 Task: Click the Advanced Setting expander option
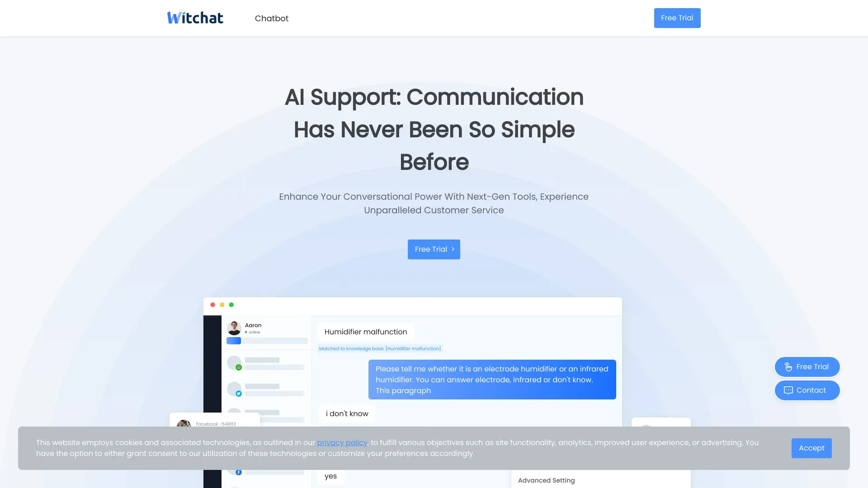[x=546, y=480]
